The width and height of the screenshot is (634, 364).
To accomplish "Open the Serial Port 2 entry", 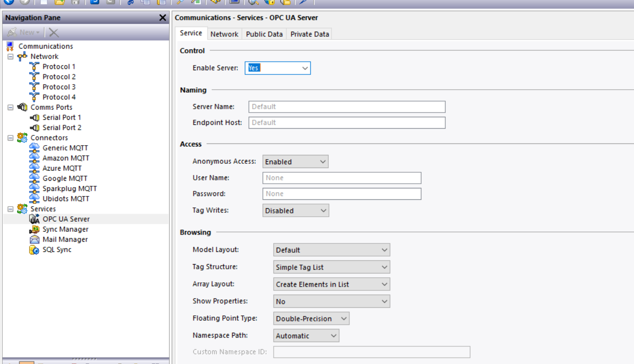I will click(62, 127).
